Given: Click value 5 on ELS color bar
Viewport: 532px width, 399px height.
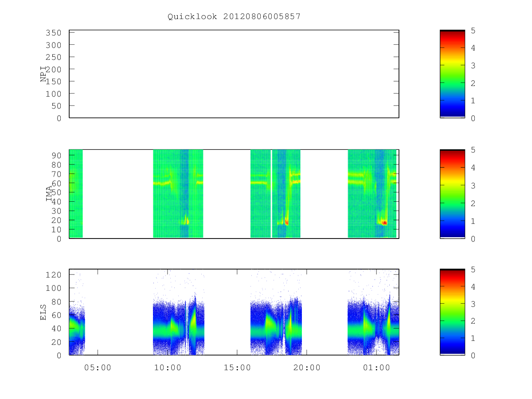Looking at the screenshot, I should pyautogui.click(x=473, y=270).
